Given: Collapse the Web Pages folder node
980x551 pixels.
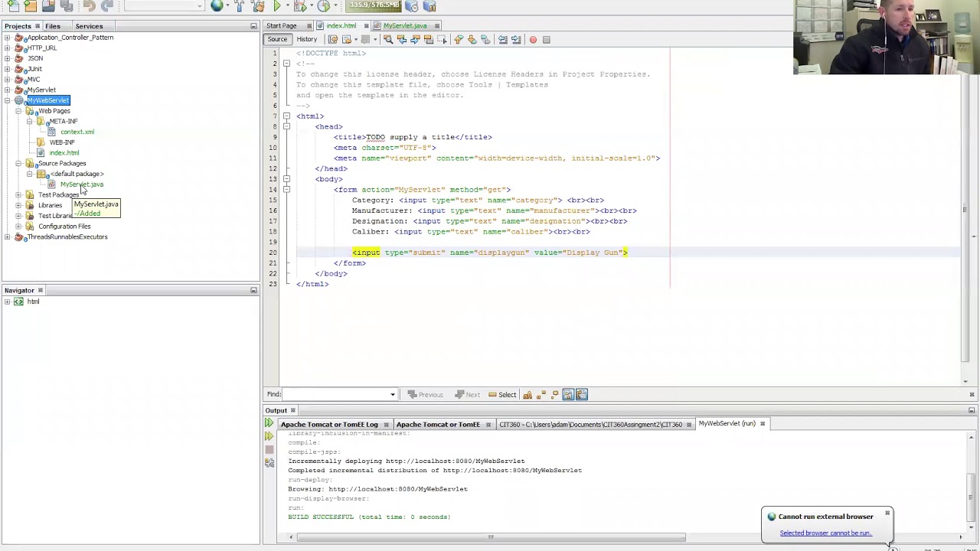Looking at the screenshot, I should coord(18,111).
